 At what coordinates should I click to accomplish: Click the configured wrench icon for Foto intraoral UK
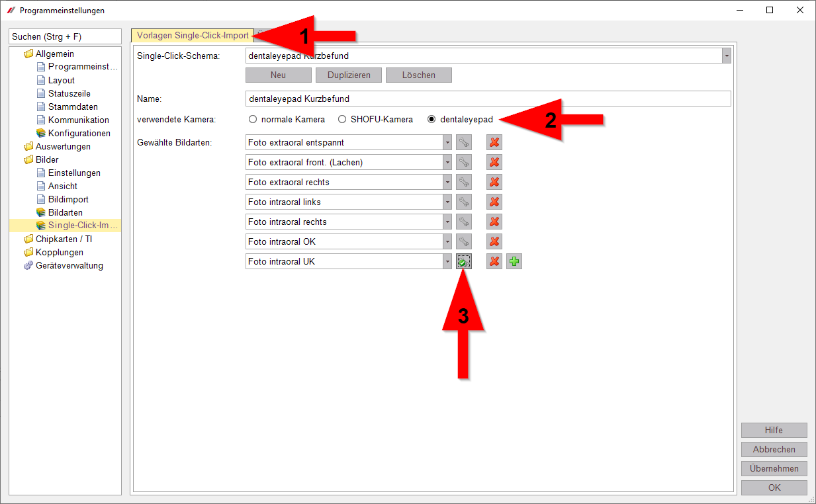464,261
